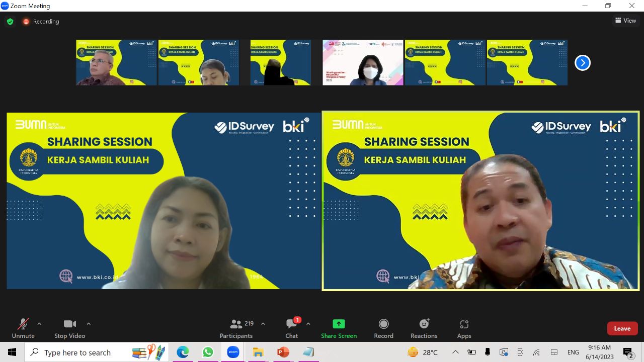The height and width of the screenshot is (362, 644).
Task: Select thumbnail of man with gray hair and glasses
Action: (x=116, y=63)
